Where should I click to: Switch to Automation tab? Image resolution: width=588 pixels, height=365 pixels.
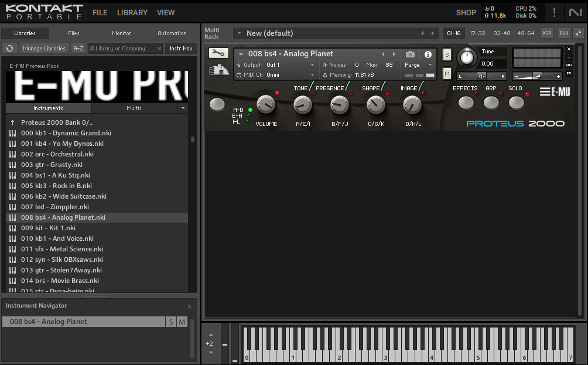pos(172,33)
